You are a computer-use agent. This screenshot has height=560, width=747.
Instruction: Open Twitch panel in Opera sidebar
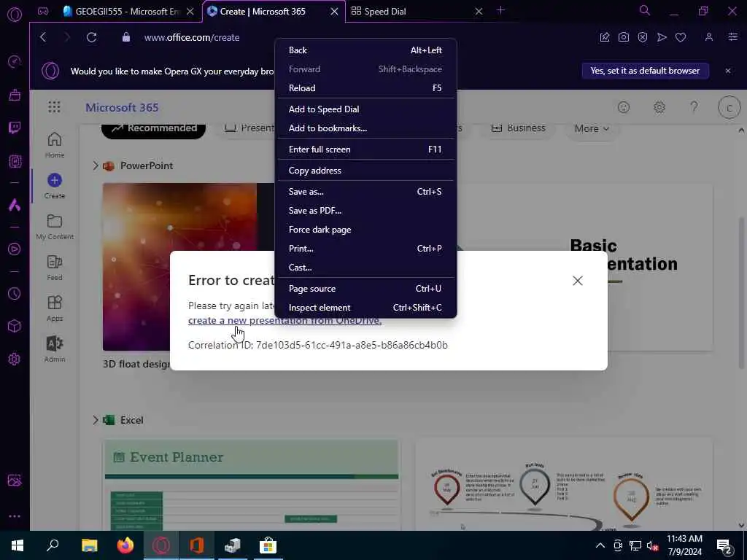click(15, 128)
